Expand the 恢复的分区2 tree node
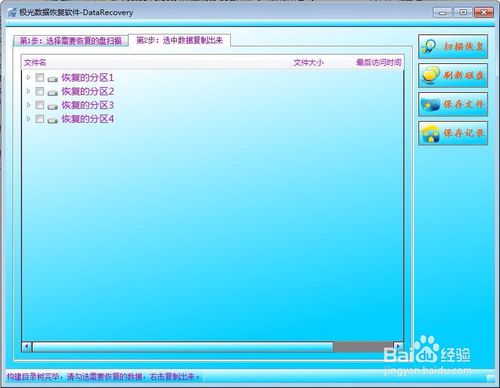500x388 pixels. pos(28,91)
